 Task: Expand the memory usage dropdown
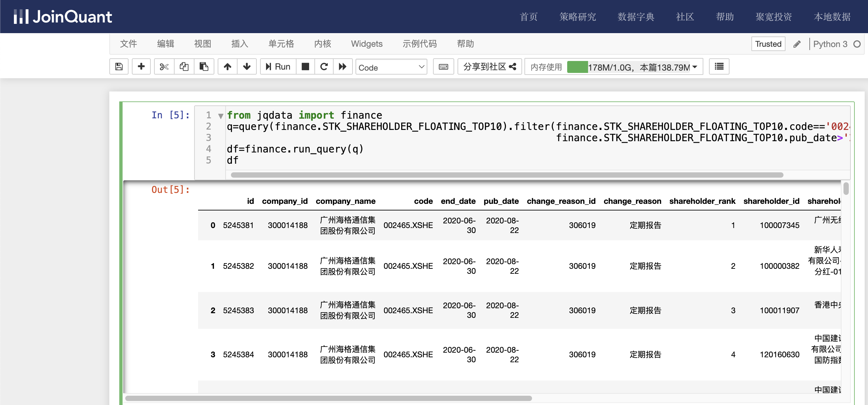694,67
